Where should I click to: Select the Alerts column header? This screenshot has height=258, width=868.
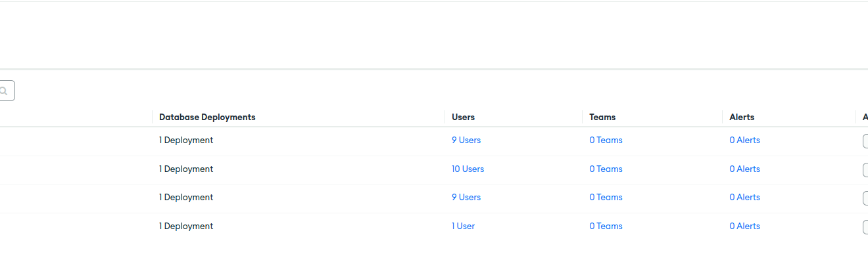tap(742, 117)
